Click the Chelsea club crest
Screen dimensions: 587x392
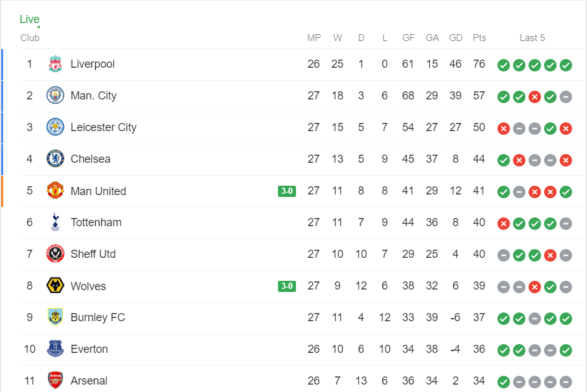[55, 159]
